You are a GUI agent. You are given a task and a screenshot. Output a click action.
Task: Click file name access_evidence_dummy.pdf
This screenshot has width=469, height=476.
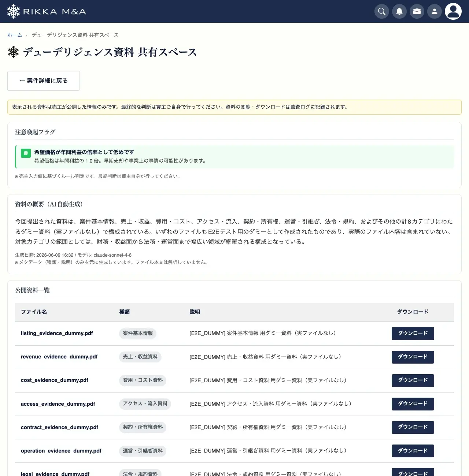click(58, 404)
